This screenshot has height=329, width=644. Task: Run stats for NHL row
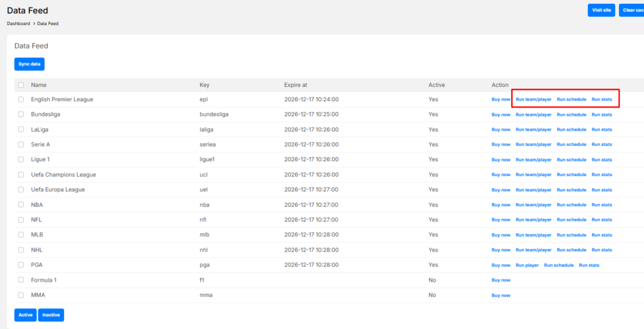pyautogui.click(x=601, y=250)
